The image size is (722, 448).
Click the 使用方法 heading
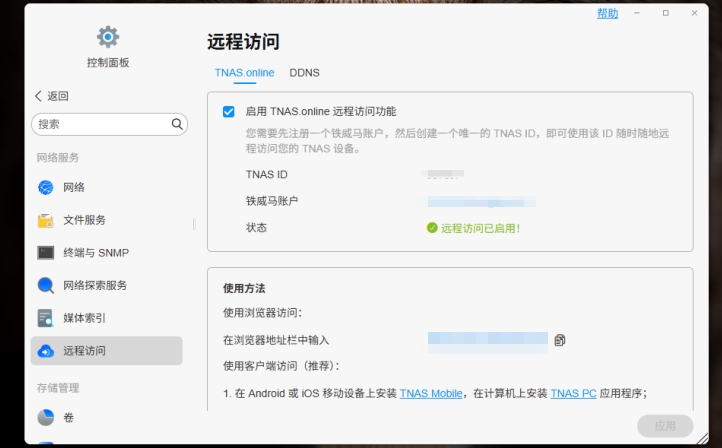244,289
